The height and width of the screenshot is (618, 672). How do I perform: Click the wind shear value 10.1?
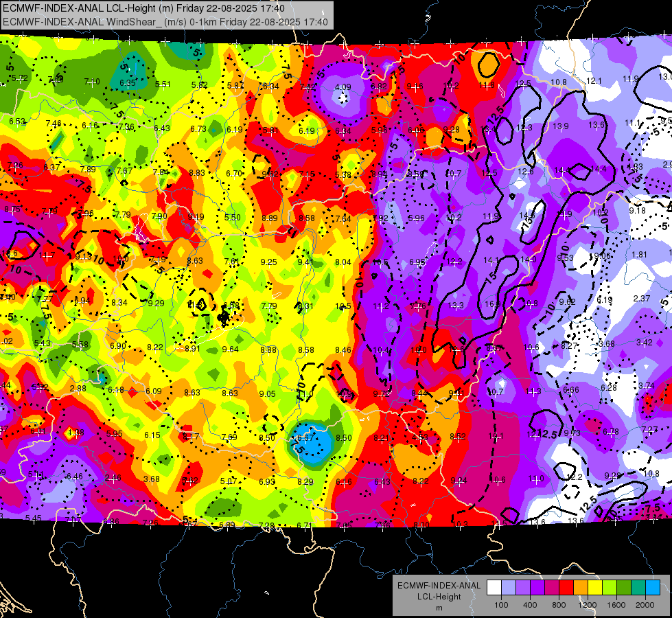[496, 436]
